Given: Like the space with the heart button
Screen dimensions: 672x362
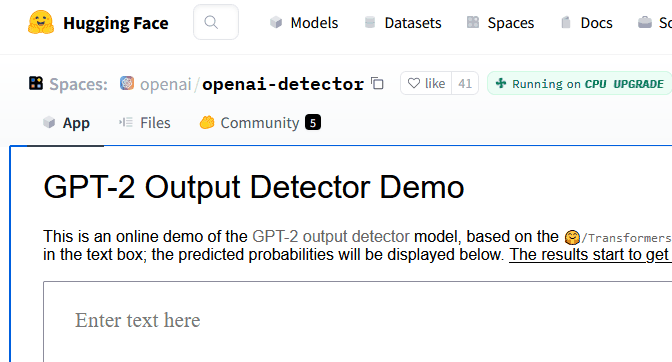Looking at the screenshot, I should pos(426,83).
